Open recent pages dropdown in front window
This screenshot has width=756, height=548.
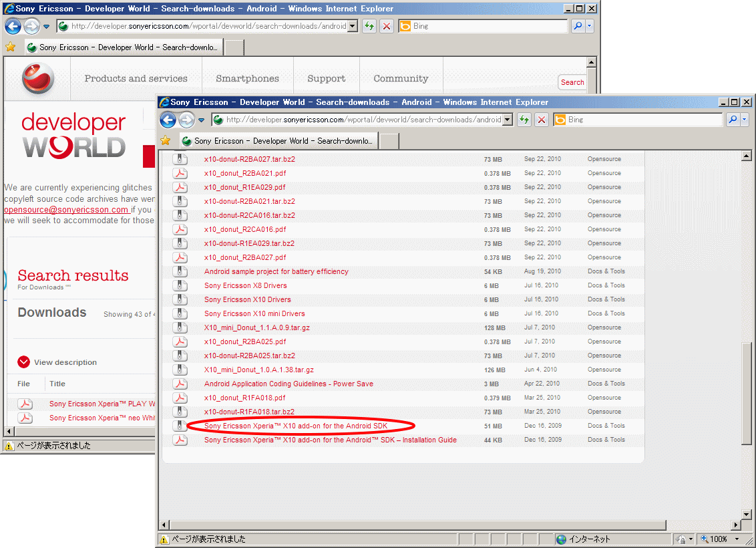(201, 120)
